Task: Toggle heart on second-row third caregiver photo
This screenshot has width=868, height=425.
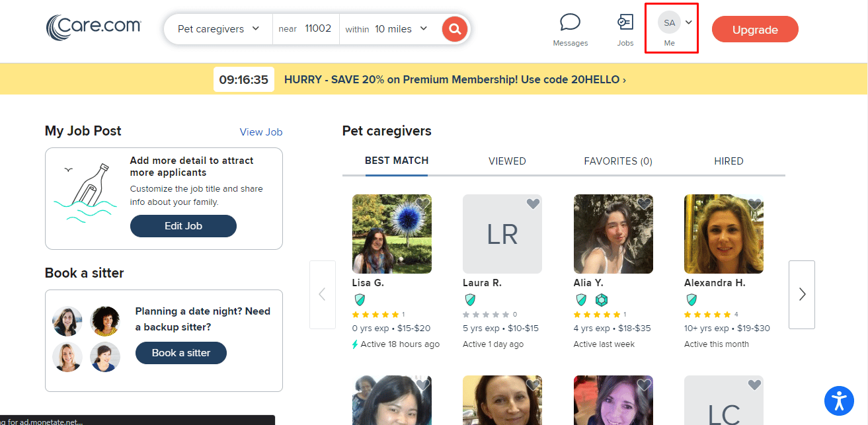Action: 644,385
